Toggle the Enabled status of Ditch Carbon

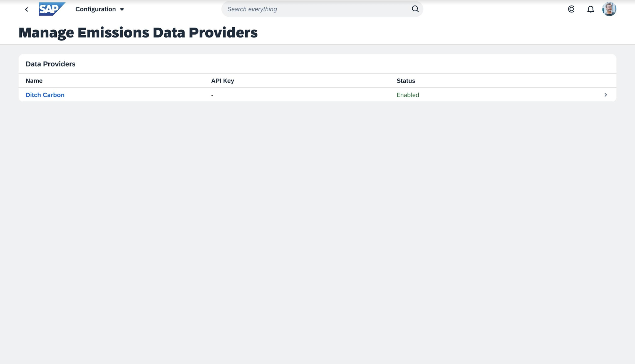(x=408, y=95)
